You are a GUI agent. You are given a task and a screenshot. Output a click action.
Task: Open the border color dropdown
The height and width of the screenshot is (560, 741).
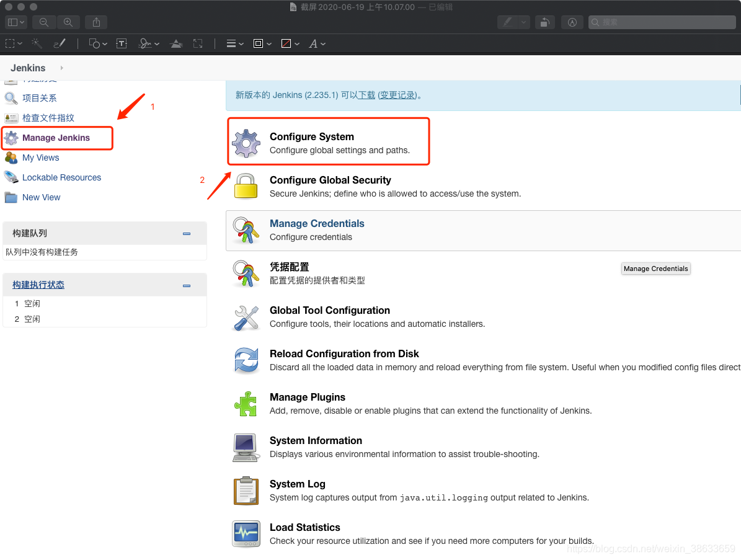coord(262,43)
